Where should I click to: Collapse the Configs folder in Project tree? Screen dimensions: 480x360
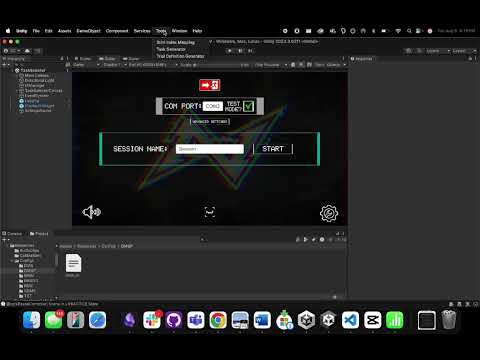tap(12, 261)
